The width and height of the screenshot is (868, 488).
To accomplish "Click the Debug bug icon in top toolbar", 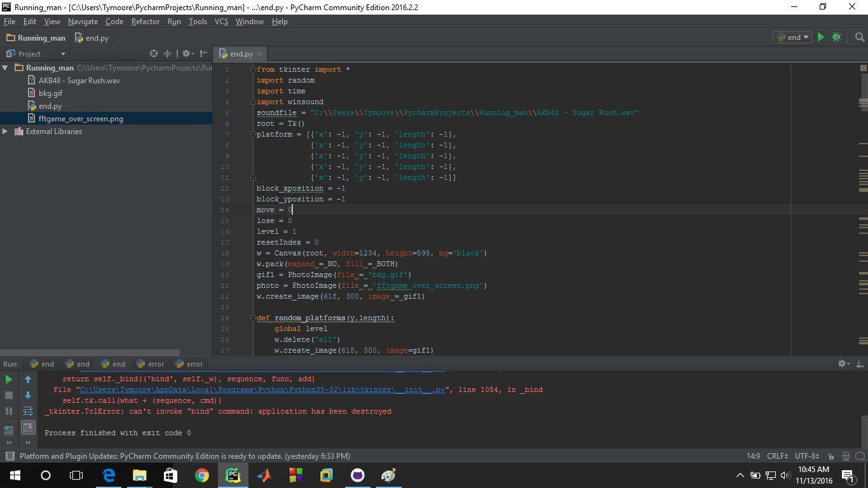I will click(x=836, y=37).
